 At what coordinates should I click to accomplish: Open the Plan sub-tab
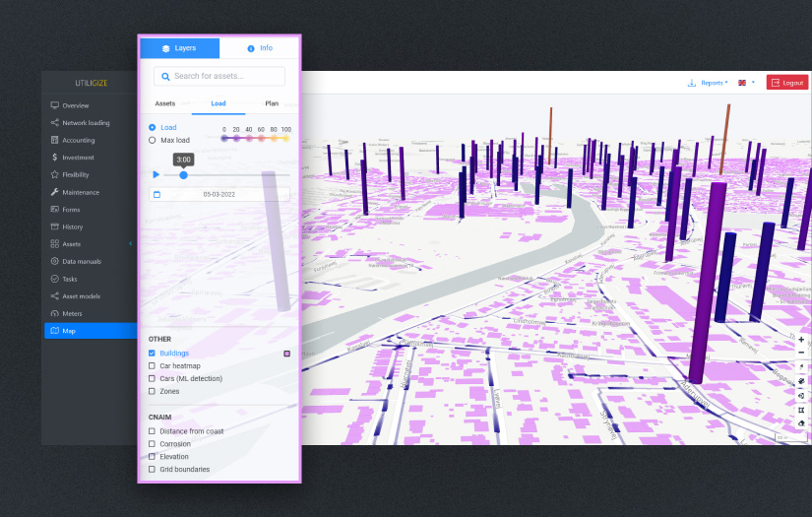(272, 103)
